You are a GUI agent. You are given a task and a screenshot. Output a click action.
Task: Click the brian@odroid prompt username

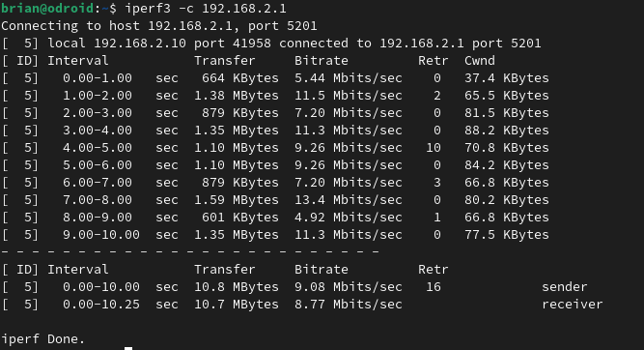pyautogui.click(x=47, y=9)
